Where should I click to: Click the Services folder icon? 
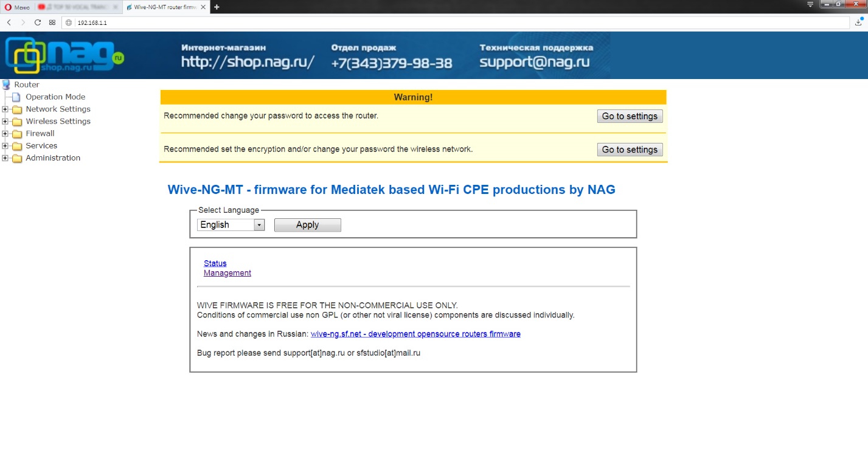point(16,146)
